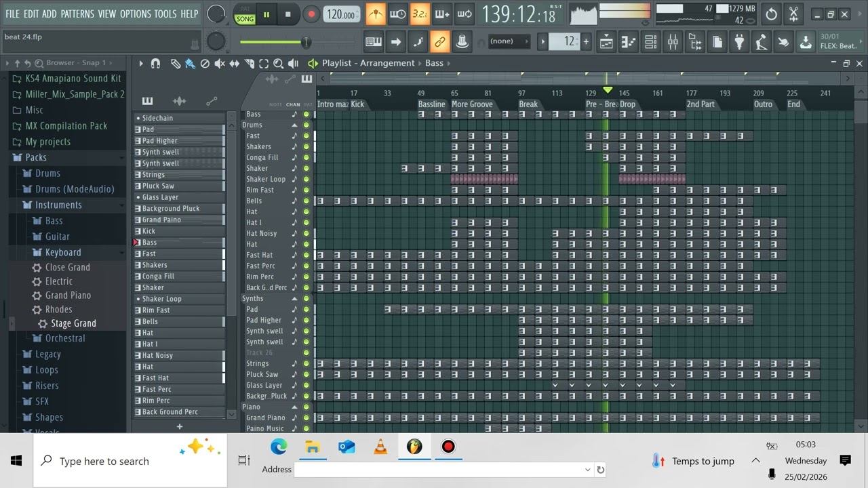Mute the Shaker Loop track green light
The width and height of the screenshot is (868, 488).
307,179
